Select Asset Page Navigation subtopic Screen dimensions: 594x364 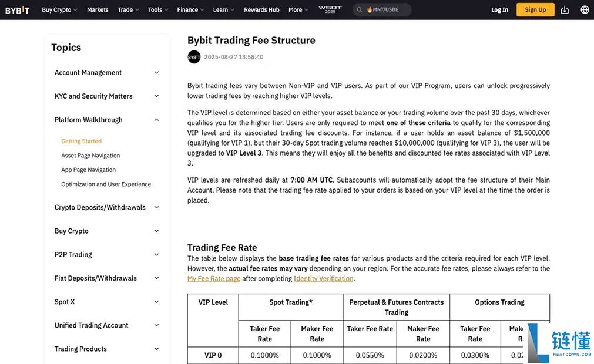(90, 156)
